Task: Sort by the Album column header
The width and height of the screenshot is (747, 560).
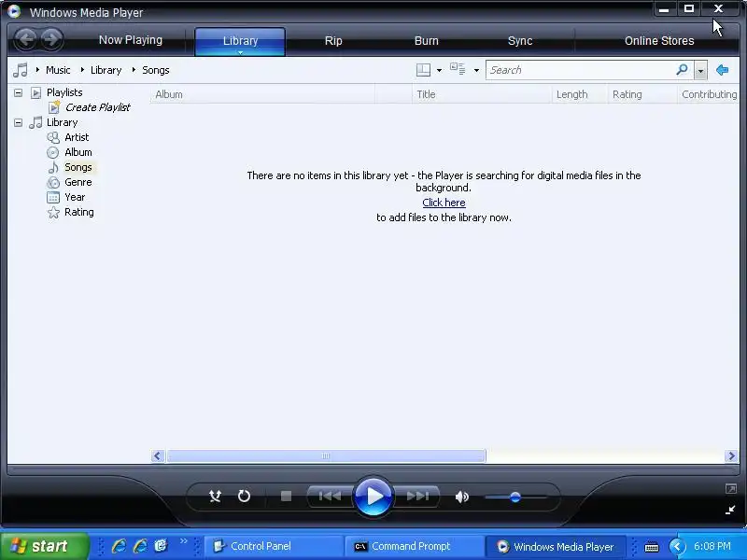Action: 262,94
